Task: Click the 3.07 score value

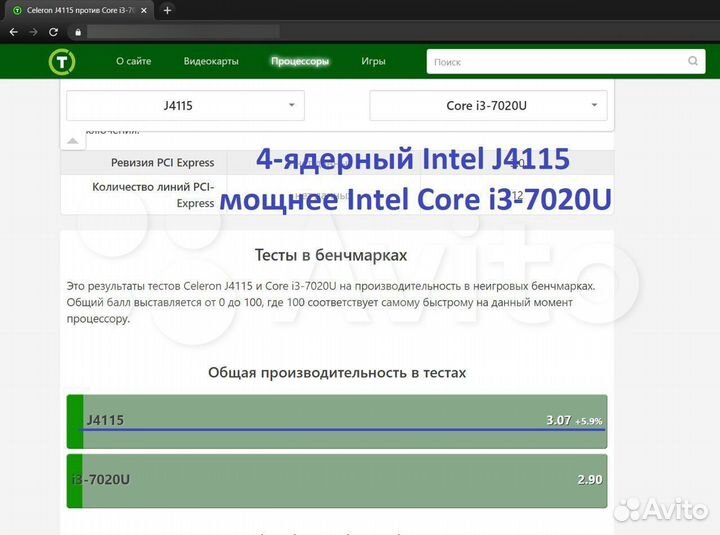Action: coord(559,420)
